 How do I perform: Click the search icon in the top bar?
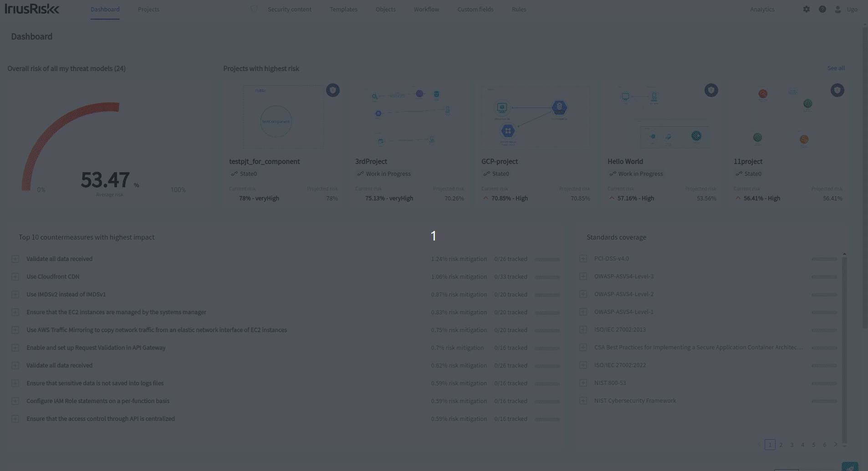coord(254,9)
